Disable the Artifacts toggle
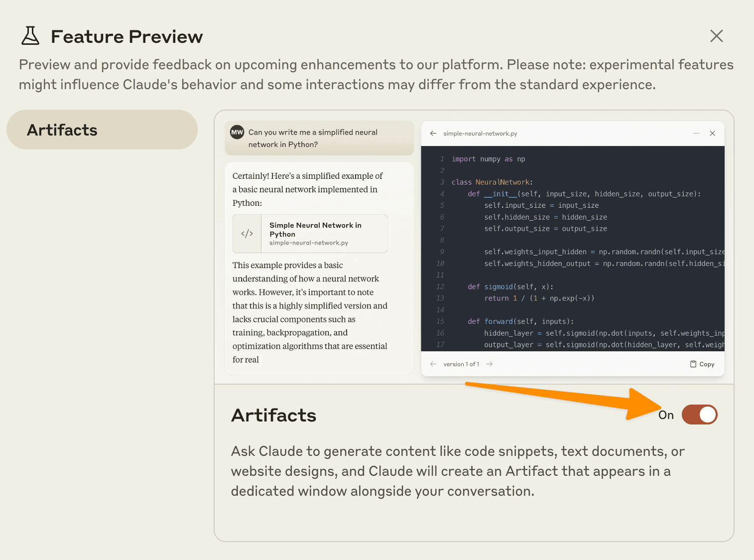The width and height of the screenshot is (754, 560). pos(699,414)
